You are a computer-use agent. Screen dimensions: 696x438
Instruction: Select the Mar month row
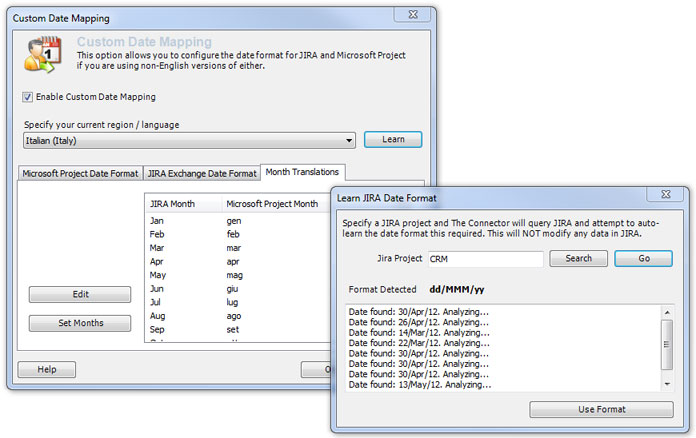pyautogui.click(x=237, y=248)
